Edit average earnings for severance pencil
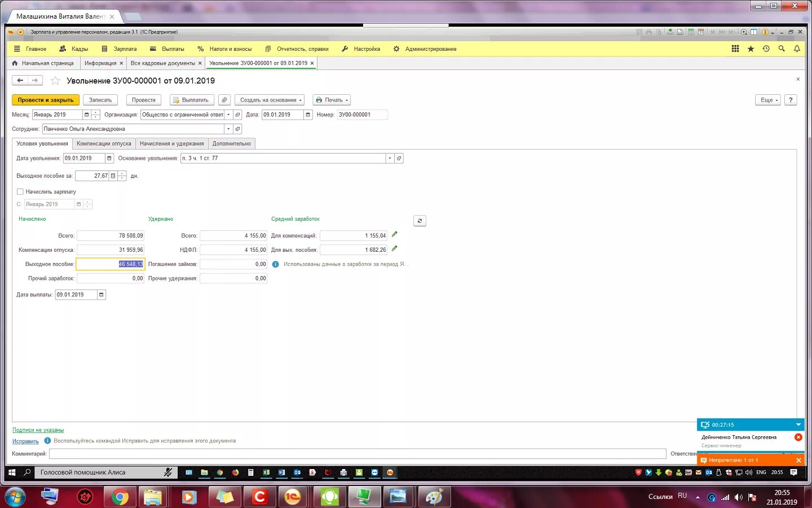Screen dimensions: 812x508 394,248
